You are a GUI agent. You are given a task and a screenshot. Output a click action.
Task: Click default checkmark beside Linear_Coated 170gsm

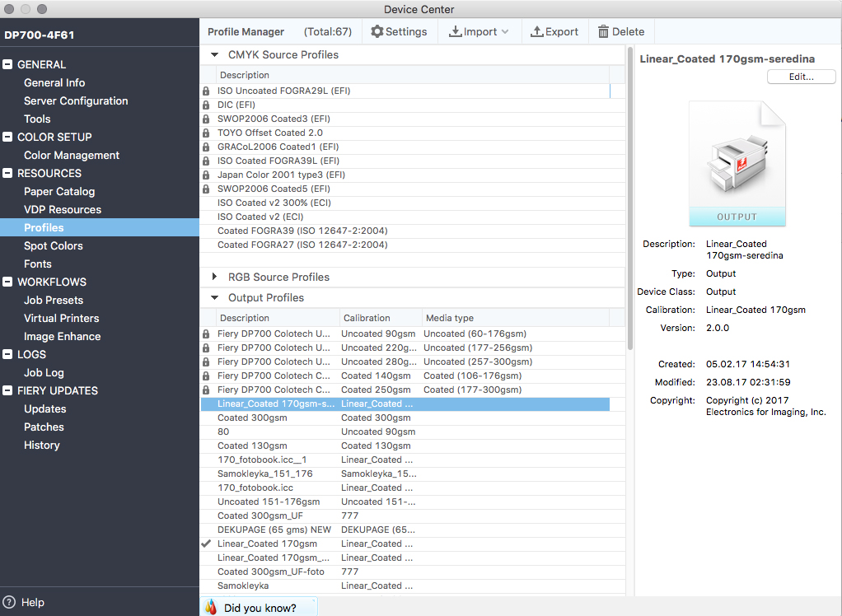coord(206,544)
